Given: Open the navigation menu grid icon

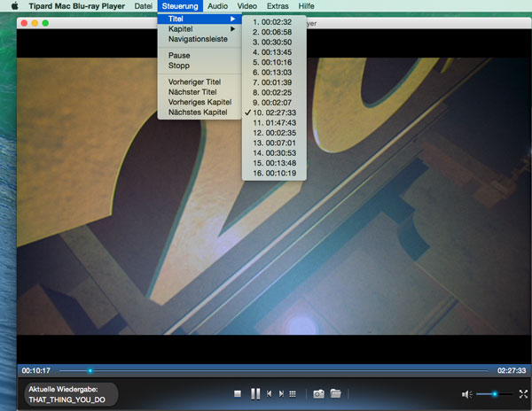Looking at the screenshot, I should click(293, 393).
